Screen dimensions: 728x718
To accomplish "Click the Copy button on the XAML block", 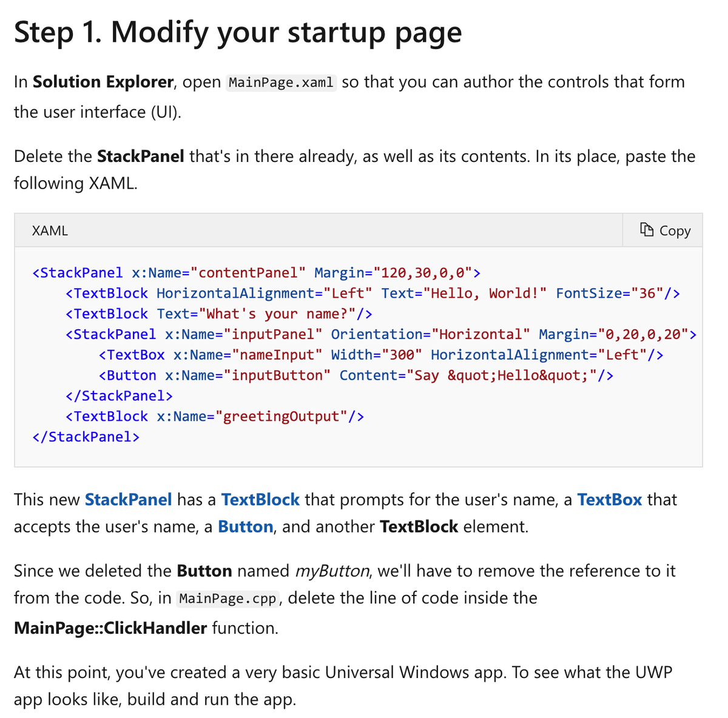I will pos(662,230).
